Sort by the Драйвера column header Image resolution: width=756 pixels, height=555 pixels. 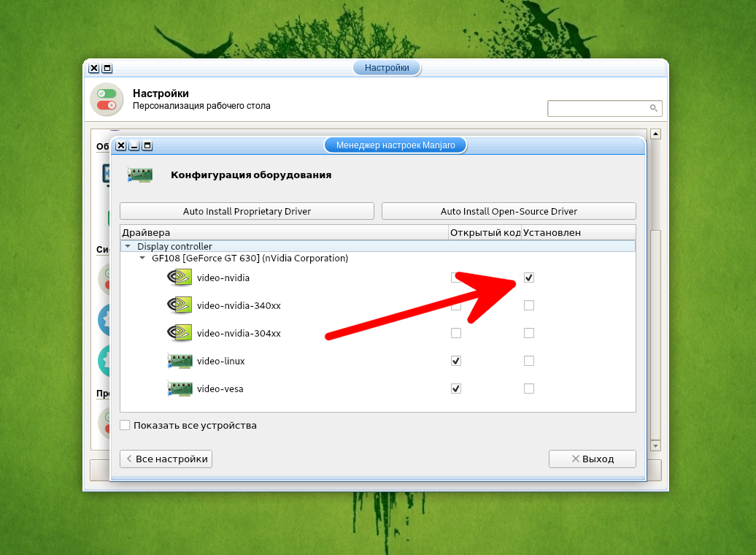point(284,233)
